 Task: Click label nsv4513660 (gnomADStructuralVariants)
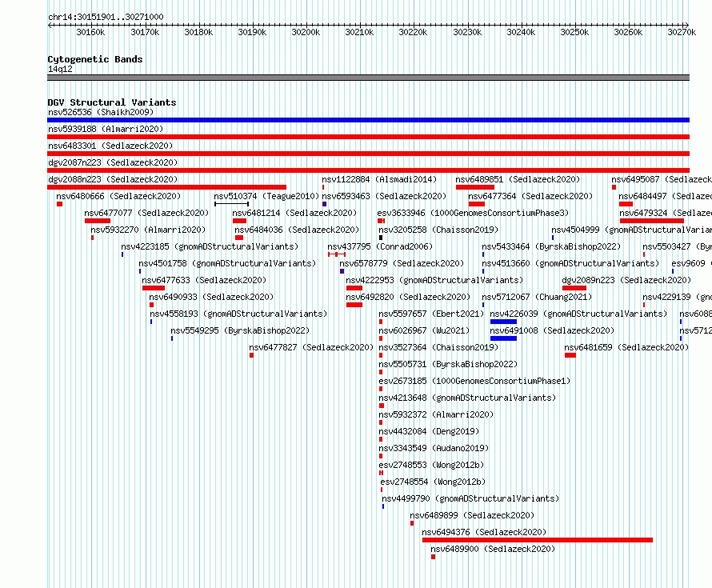(x=570, y=263)
